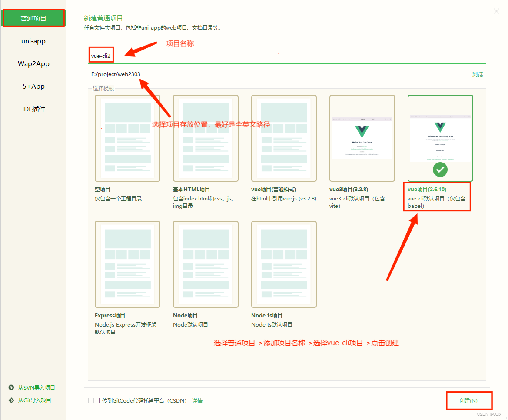Open the IDE插件 category

coord(33,109)
